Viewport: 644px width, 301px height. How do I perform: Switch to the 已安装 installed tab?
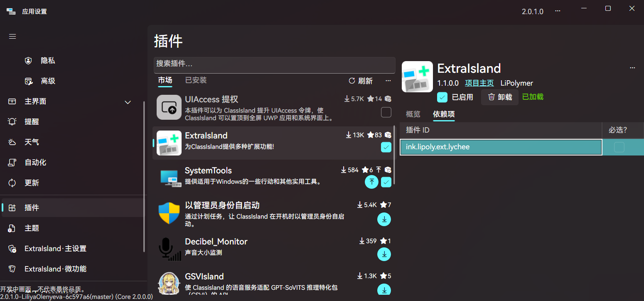point(196,80)
